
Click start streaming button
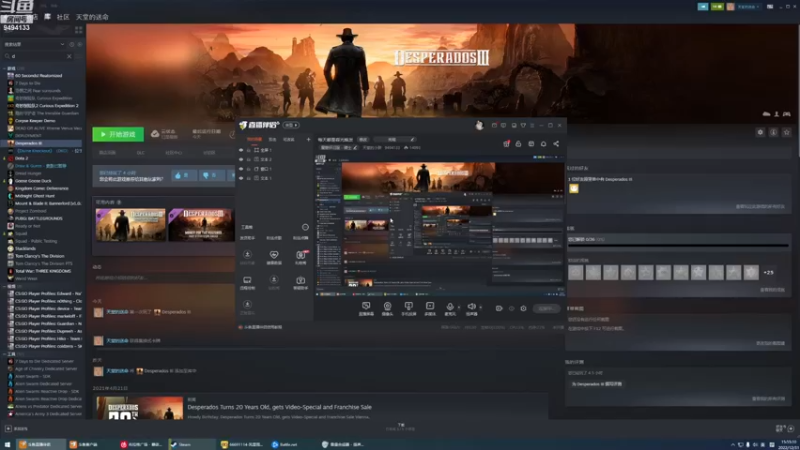point(546,308)
